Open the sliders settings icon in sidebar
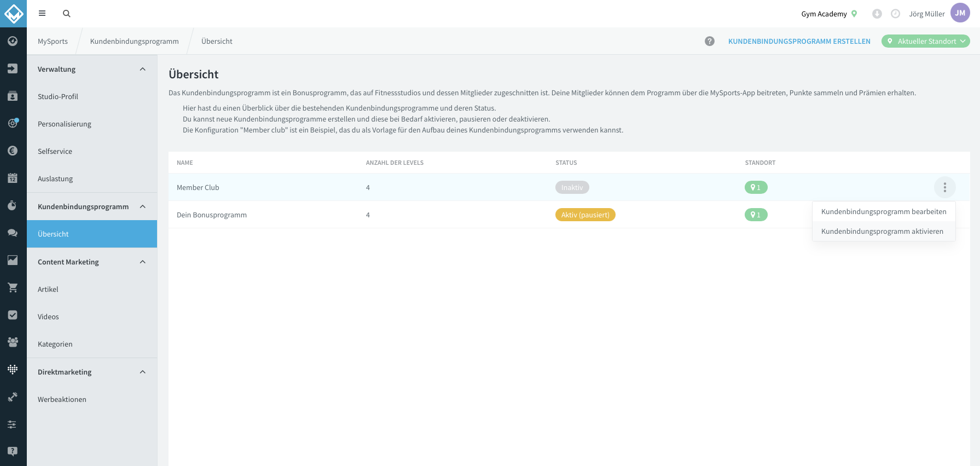980x466 pixels. pos(13,424)
